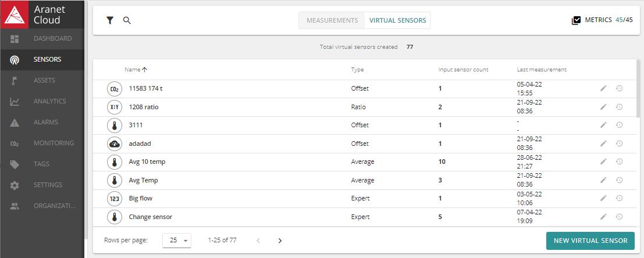
Task: Select the Virtual Sensors tab
Action: point(397,20)
